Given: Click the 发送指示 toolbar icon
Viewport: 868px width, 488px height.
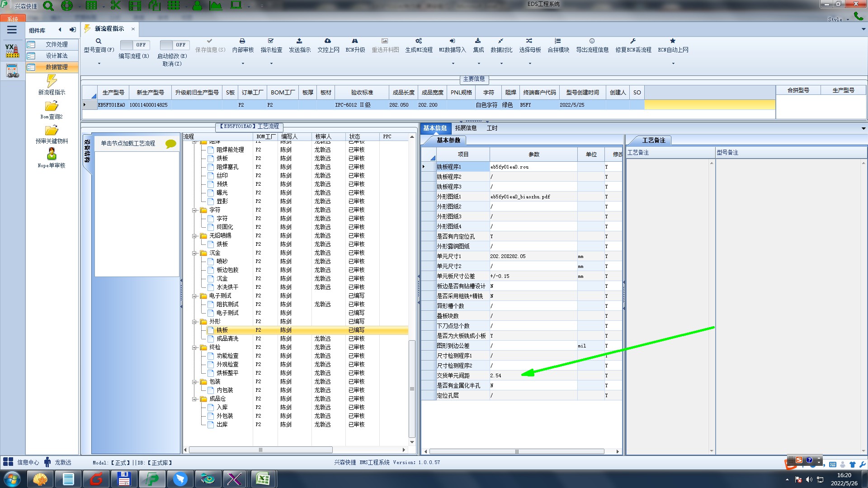Looking at the screenshot, I should (299, 41).
